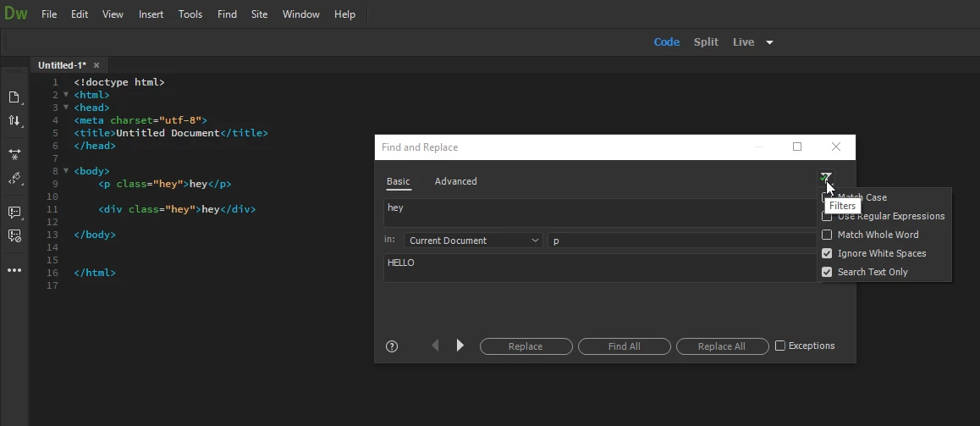Open the Find menu
This screenshot has height=426, width=980.
click(x=227, y=14)
